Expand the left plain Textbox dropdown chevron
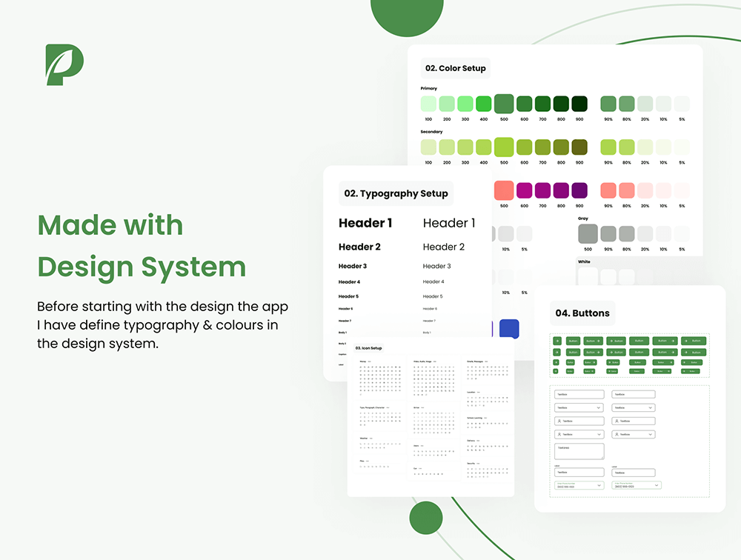Viewport: 741px width, 560px height. (x=598, y=407)
